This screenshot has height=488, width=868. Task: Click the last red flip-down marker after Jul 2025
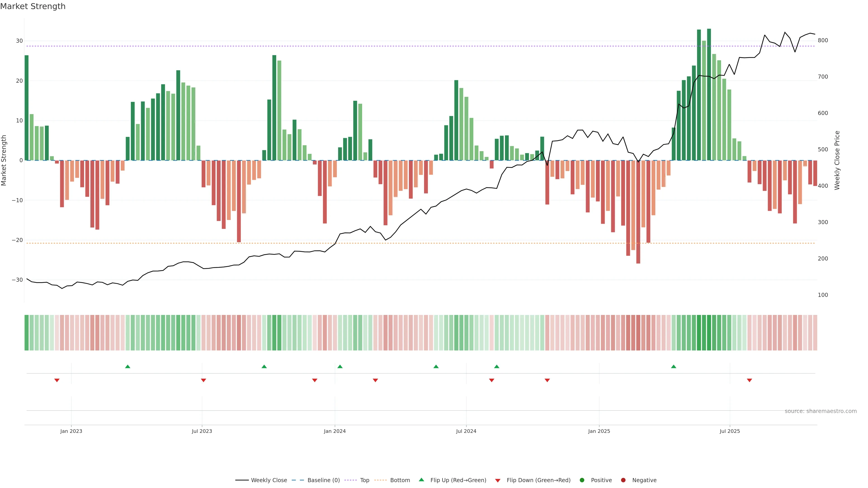(x=749, y=380)
